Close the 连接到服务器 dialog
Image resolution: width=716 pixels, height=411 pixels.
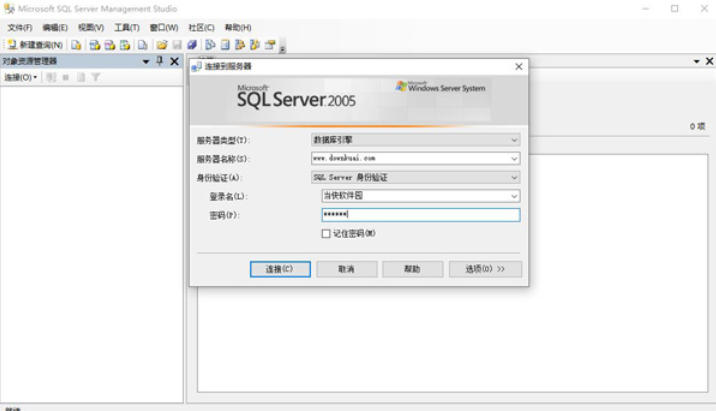click(x=519, y=67)
